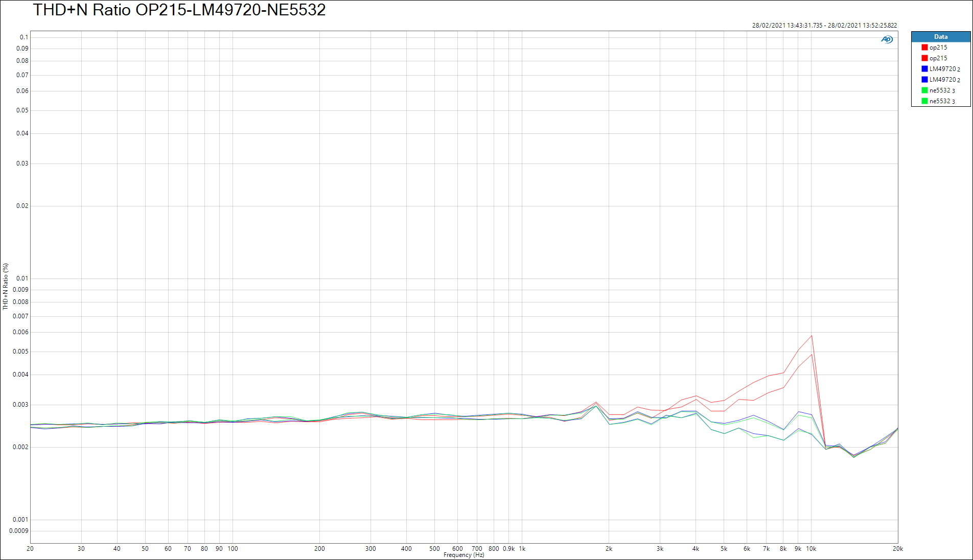The height and width of the screenshot is (560, 973).
Task: Click the 0.01 tick on vertical axis
Action: 22,278
